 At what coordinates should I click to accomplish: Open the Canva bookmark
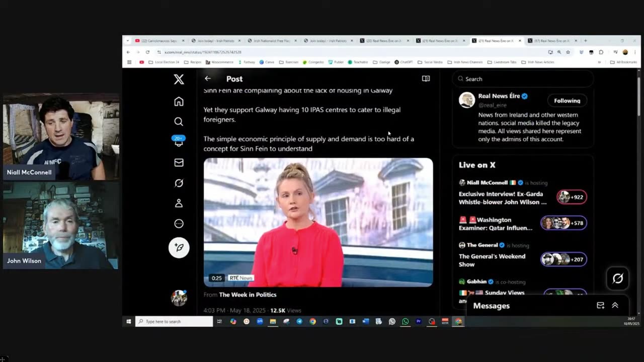click(267, 62)
